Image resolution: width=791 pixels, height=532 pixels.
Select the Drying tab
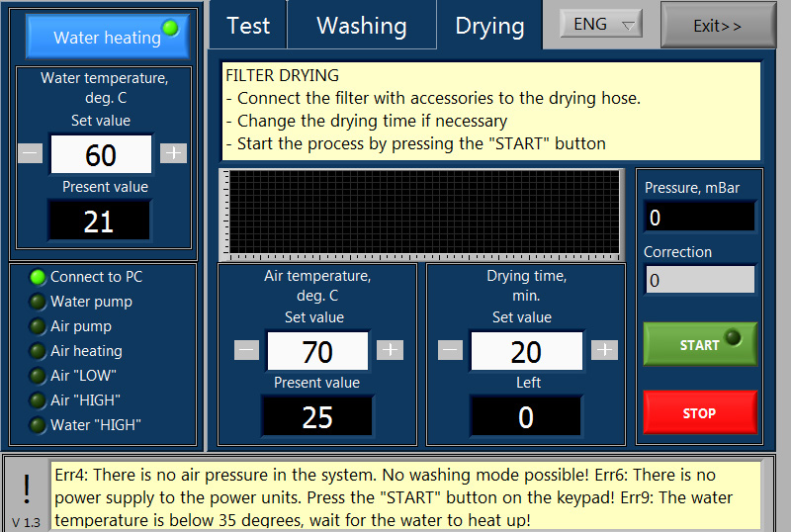(489, 26)
